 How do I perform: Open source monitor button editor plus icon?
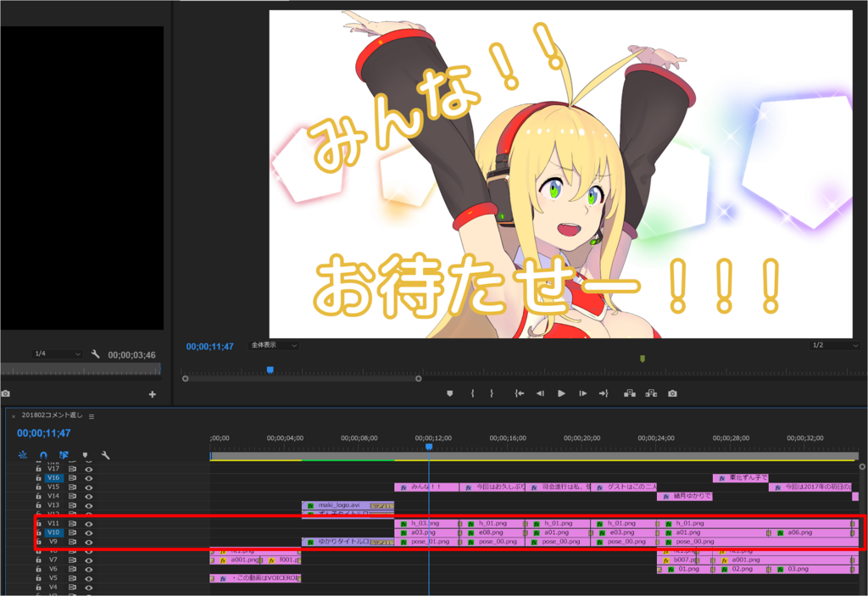pos(153,394)
